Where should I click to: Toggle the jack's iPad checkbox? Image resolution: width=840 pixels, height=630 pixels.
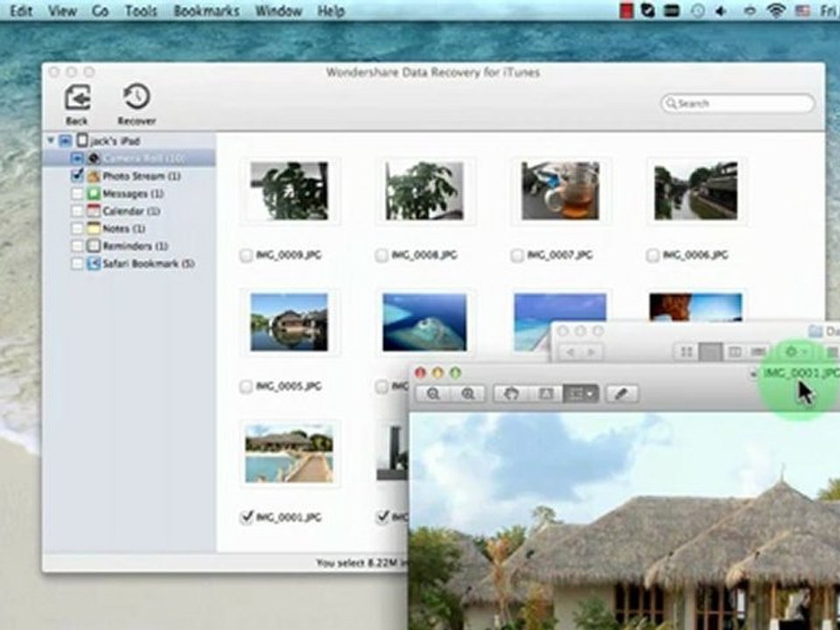coord(66,141)
